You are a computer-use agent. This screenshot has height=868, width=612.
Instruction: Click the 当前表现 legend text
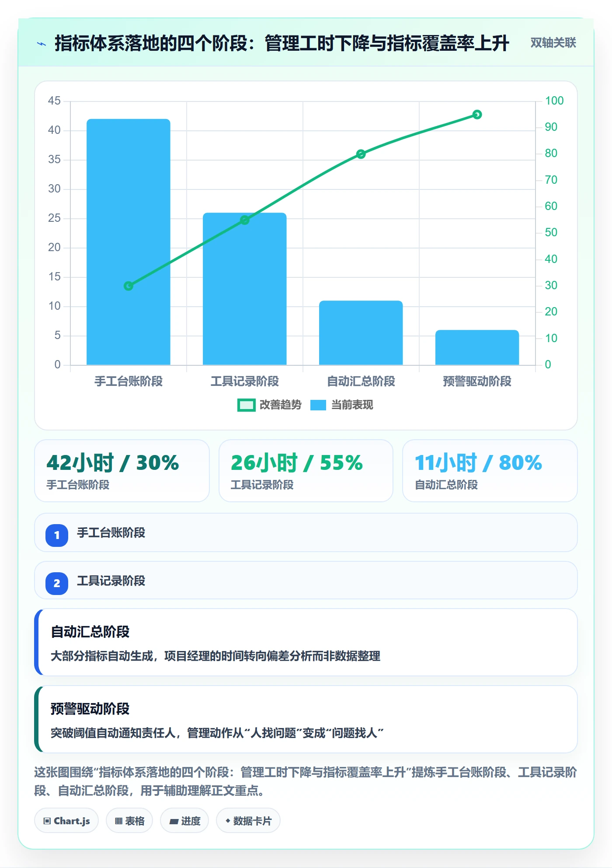pos(352,405)
